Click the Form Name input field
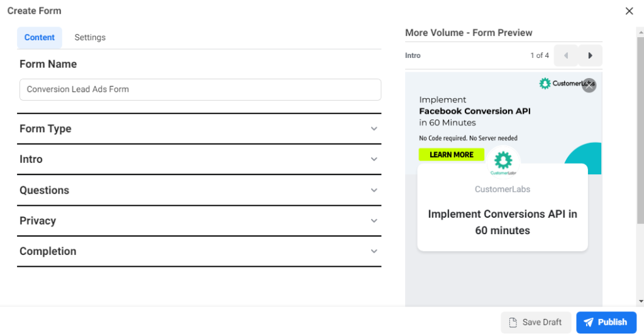Image resolution: width=644 pixels, height=336 pixels. click(201, 89)
